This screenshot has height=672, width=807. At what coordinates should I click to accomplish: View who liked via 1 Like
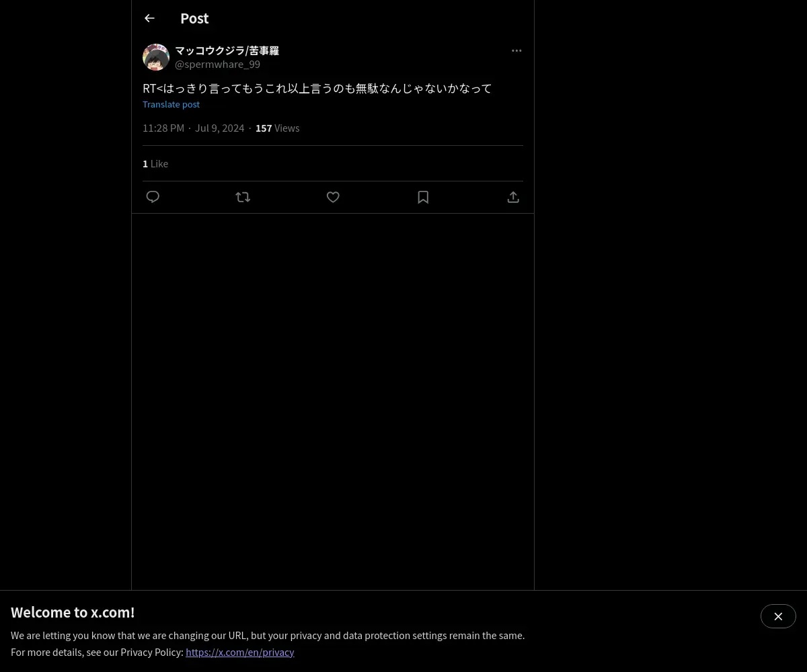pos(155,163)
